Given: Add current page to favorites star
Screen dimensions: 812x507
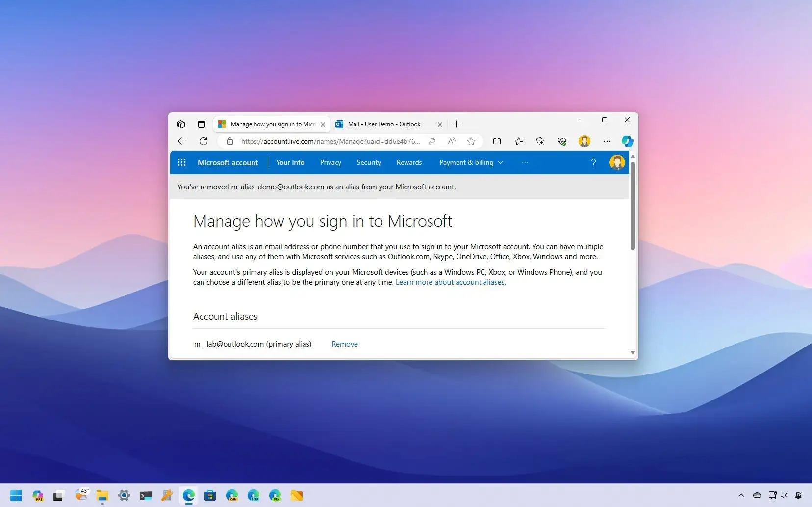Looking at the screenshot, I should point(471,141).
